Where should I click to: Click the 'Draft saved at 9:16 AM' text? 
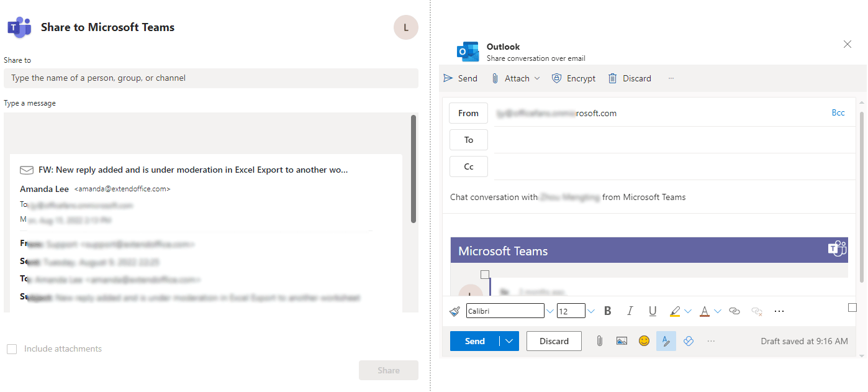[x=804, y=341]
